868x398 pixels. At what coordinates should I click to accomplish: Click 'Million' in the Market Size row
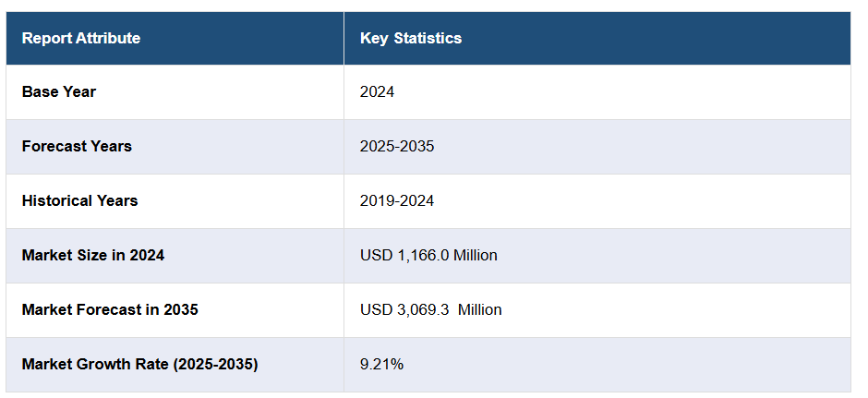(x=476, y=255)
